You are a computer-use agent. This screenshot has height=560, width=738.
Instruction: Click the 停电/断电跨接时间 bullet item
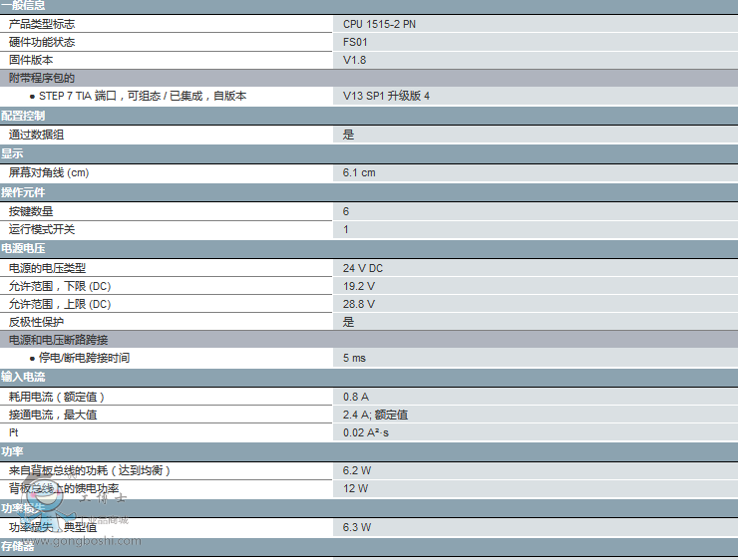[84, 358]
